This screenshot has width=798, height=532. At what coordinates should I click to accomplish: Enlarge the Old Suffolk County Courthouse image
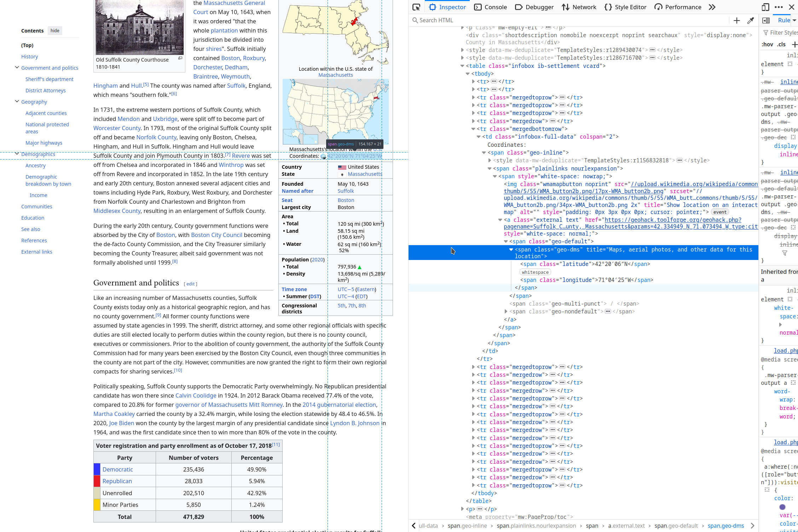180,58
